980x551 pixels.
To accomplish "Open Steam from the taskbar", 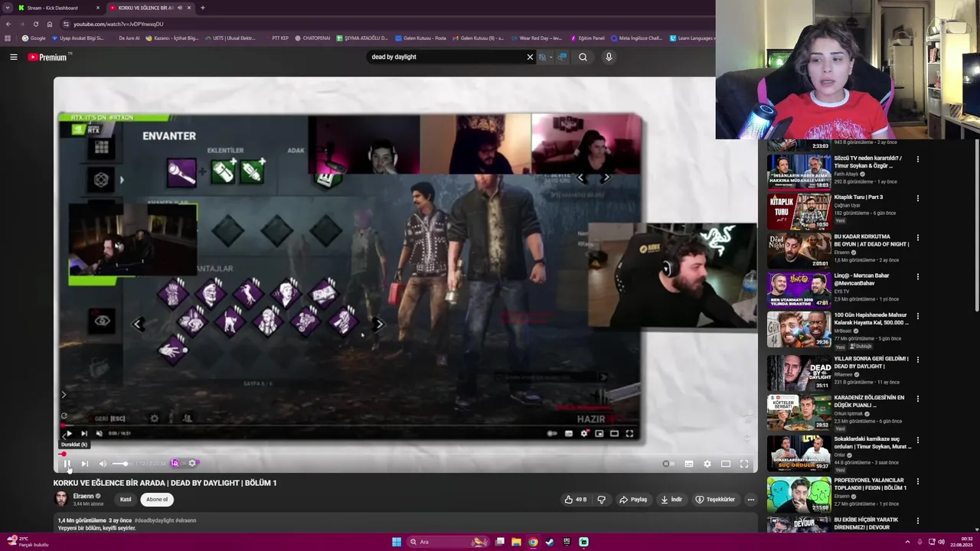I will click(x=550, y=542).
